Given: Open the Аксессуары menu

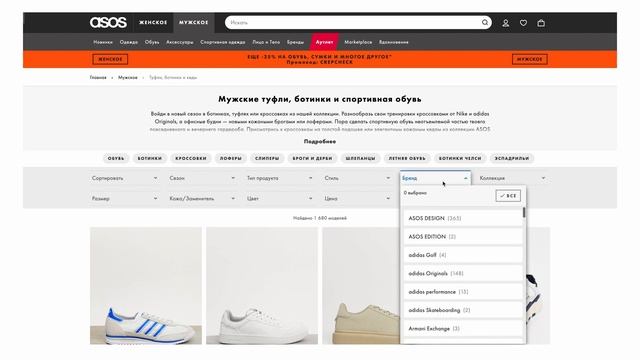Looking at the screenshot, I should 180,42.
